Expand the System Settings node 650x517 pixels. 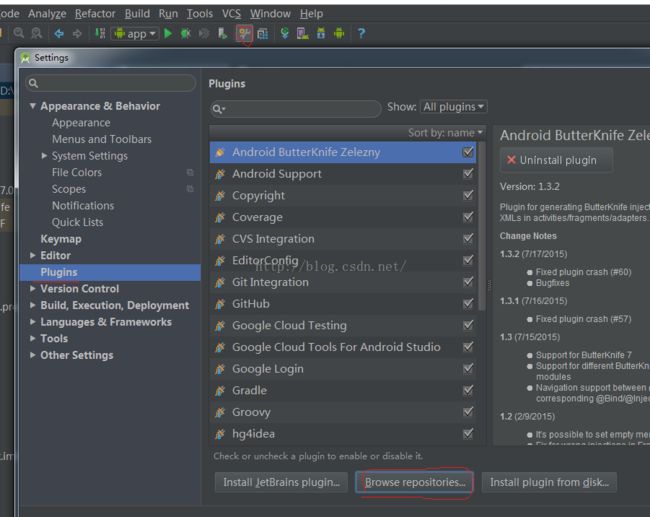point(44,156)
